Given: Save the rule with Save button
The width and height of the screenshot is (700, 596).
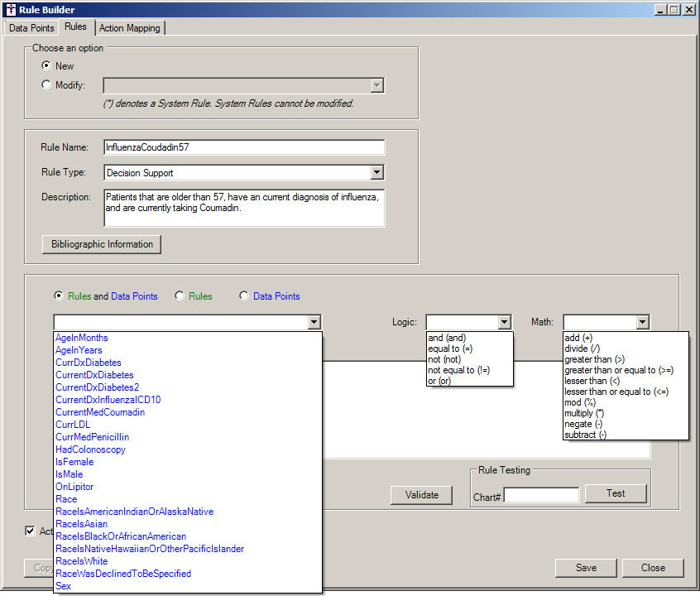Looking at the screenshot, I should [x=586, y=568].
